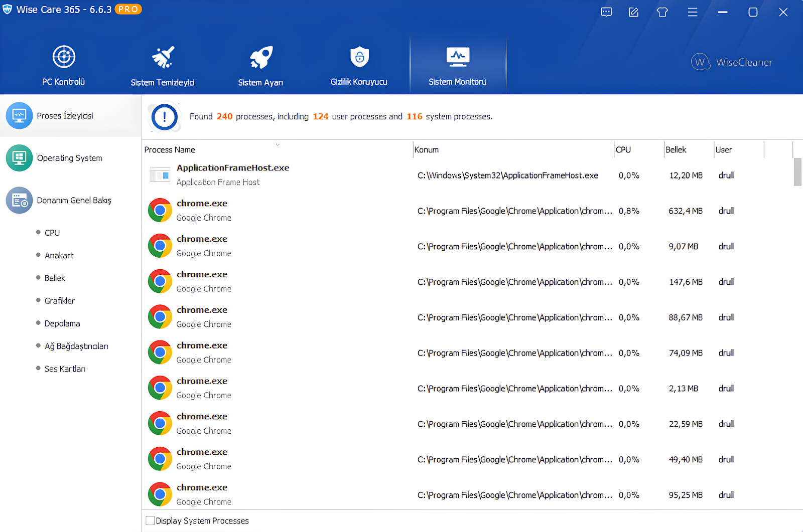Switch to Sistem Temizleyici tab

[x=163, y=65]
